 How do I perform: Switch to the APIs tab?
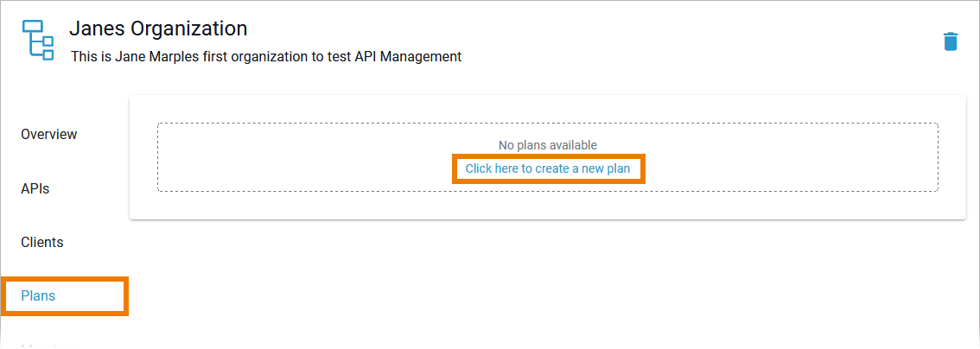pos(35,188)
